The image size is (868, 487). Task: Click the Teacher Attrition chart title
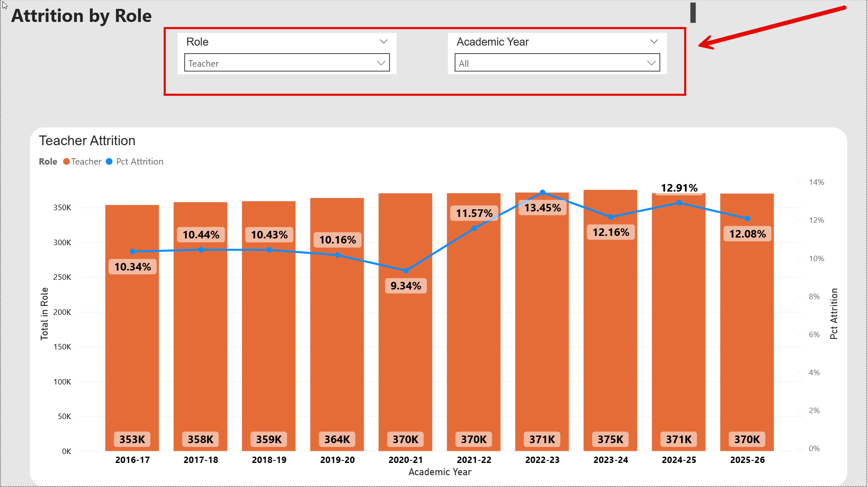tap(87, 141)
